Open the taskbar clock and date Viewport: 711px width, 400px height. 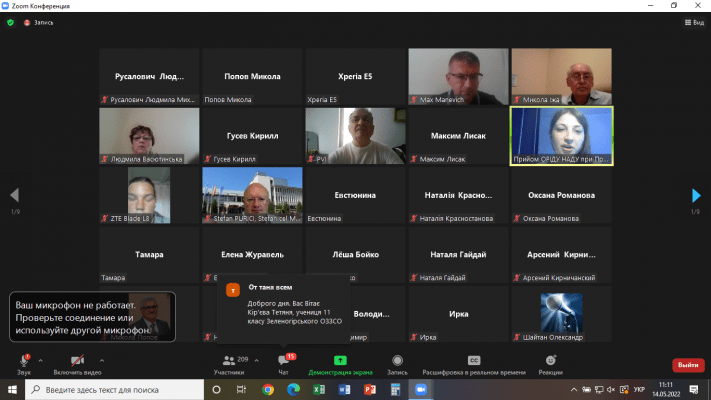(666, 390)
